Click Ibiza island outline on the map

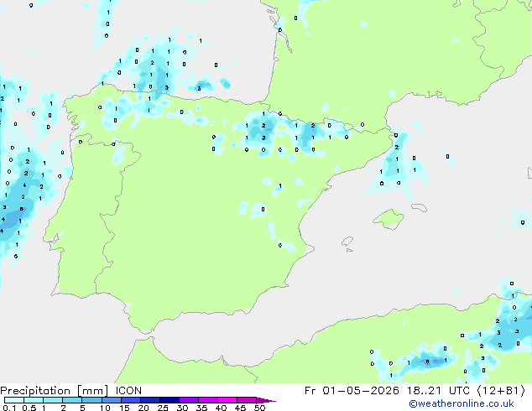tap(347, 242)
